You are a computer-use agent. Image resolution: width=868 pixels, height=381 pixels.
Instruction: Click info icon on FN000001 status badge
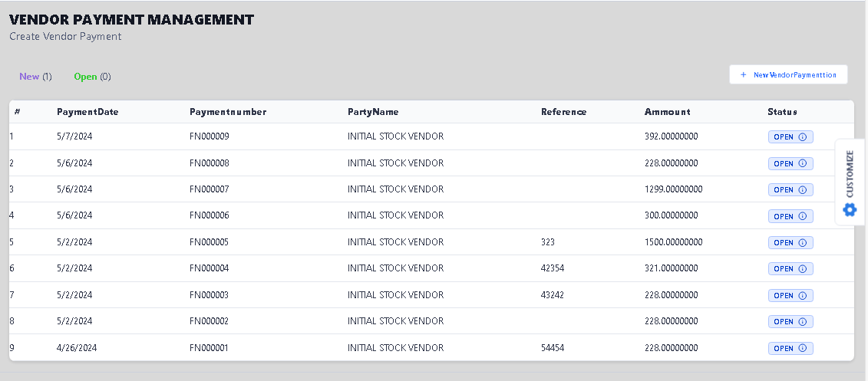[x=803, y=348]
